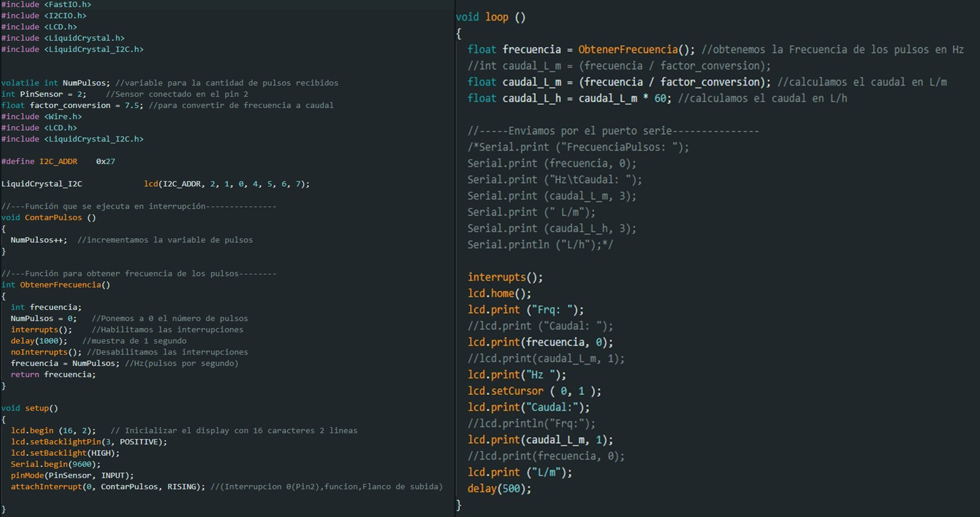980x517 pixels.
Task: Click 'lcd.print("Hz ");' statement
Action: coord(517,375)
